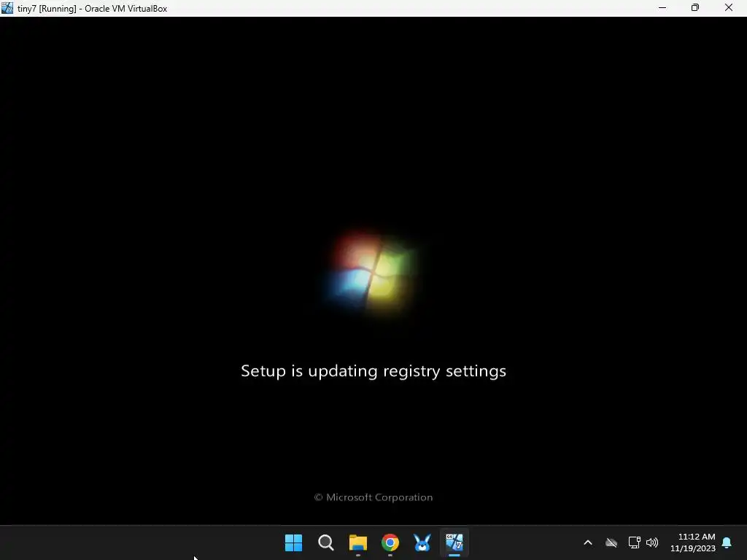The width and height of the screenshot is (747, 560).
Task: Click the VirtualBox title bar icon
Action: coord(7,8)
